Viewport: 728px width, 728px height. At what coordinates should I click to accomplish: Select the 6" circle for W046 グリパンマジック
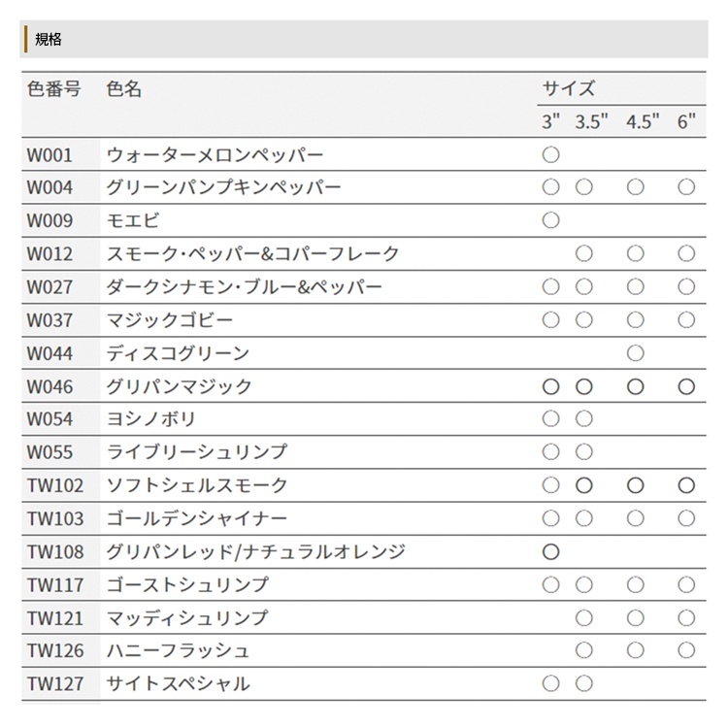686,386
